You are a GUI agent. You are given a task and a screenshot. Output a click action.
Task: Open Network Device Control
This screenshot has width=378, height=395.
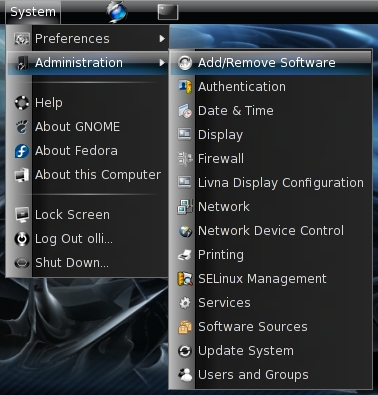point(271,231)
